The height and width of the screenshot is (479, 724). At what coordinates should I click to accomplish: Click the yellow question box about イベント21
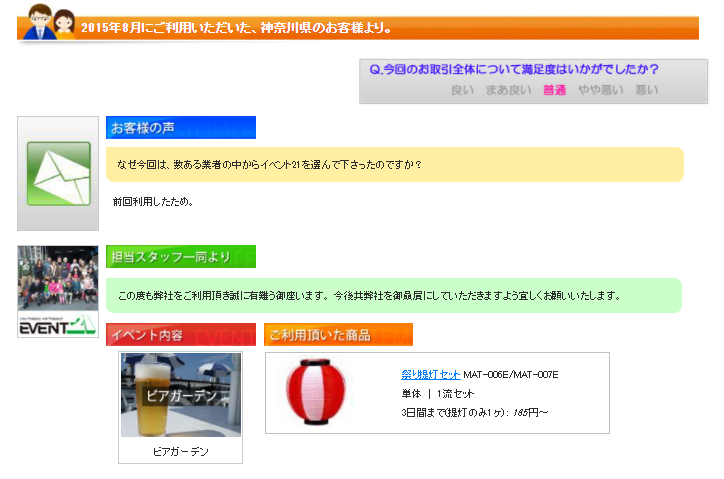[394, 164]
